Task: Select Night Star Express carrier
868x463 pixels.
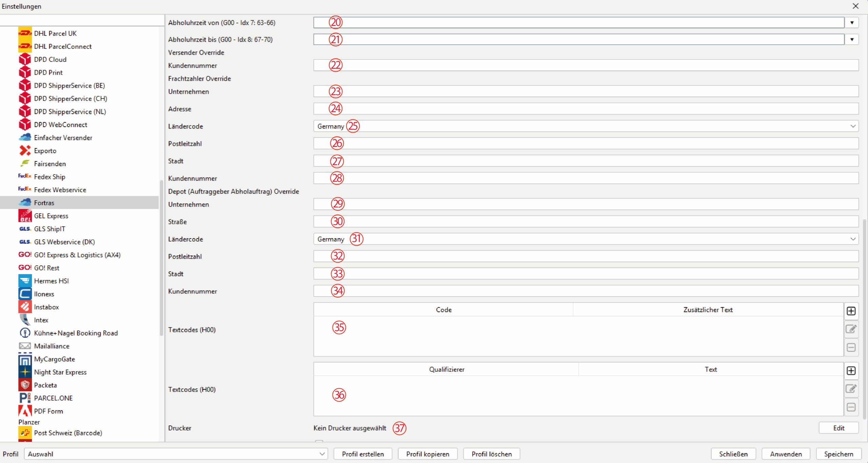Action: coord(60,372)
